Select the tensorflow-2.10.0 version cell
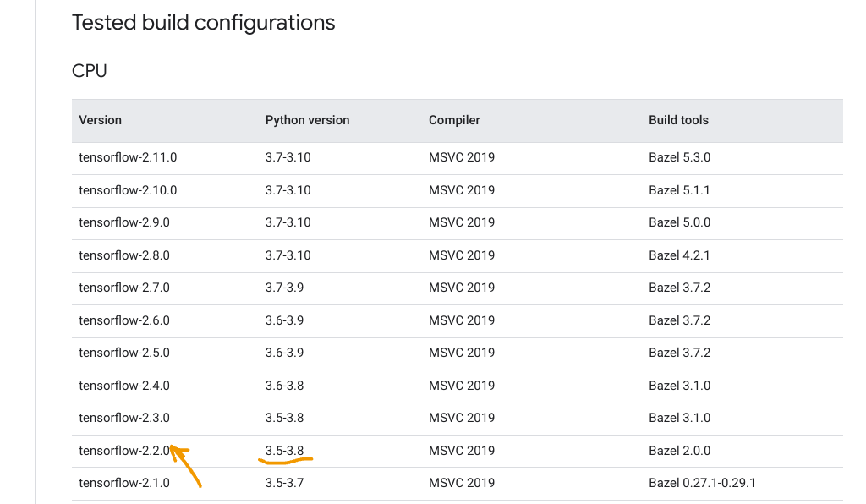The image size is (866, 504). (128, 190)
